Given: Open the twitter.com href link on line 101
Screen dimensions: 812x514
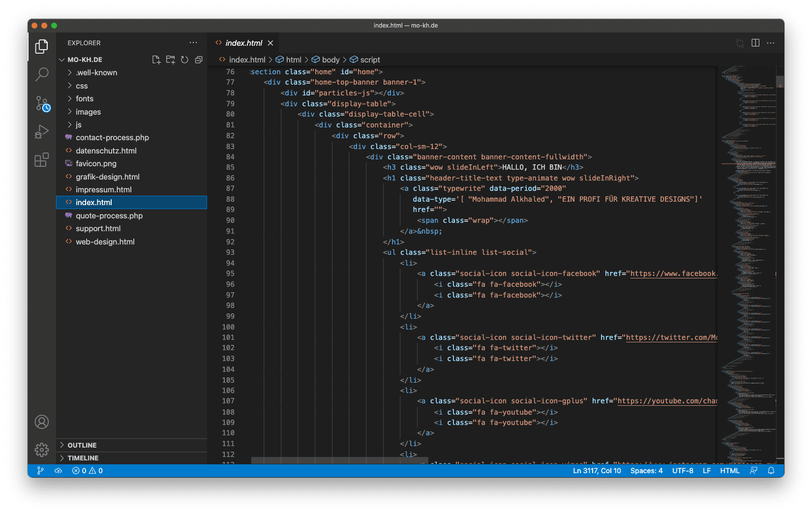Looking at the screenshot, I should 672,338.
